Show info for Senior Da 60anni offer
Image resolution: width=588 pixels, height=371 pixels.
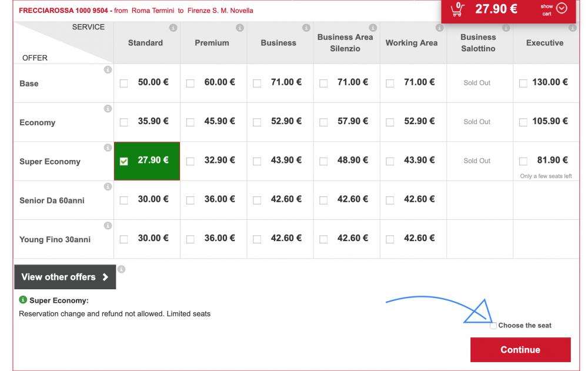[x=108, y=187]
